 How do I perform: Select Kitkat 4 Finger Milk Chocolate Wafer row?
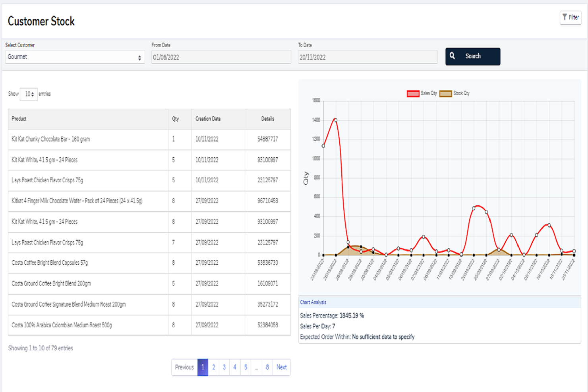(x=149, y=201)
